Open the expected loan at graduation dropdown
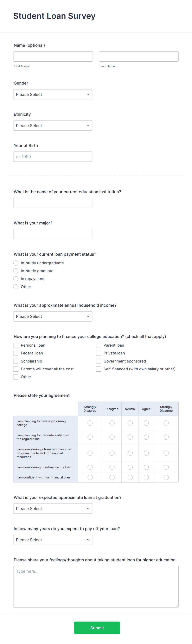The width and height of the screenshot is (192, 644). click(53, 508)
